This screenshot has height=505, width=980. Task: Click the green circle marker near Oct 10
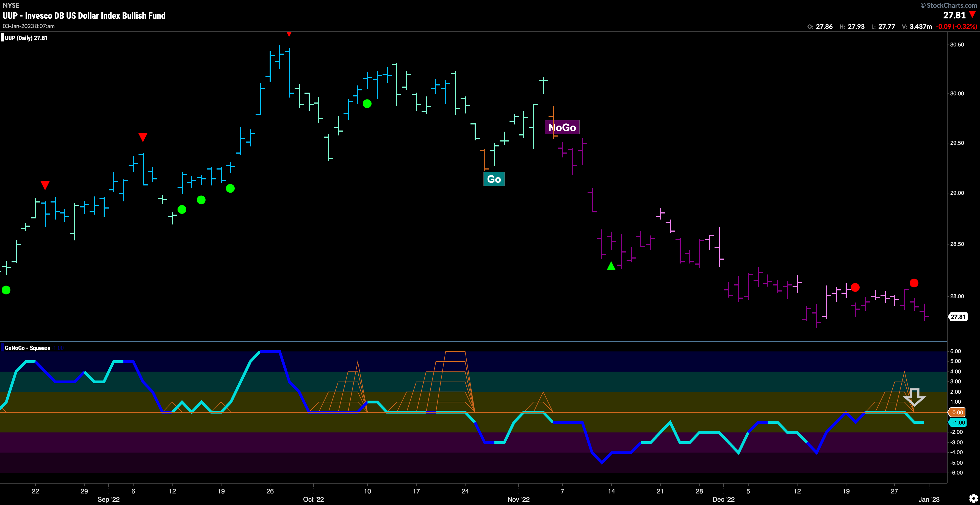[x=367, y=103]
